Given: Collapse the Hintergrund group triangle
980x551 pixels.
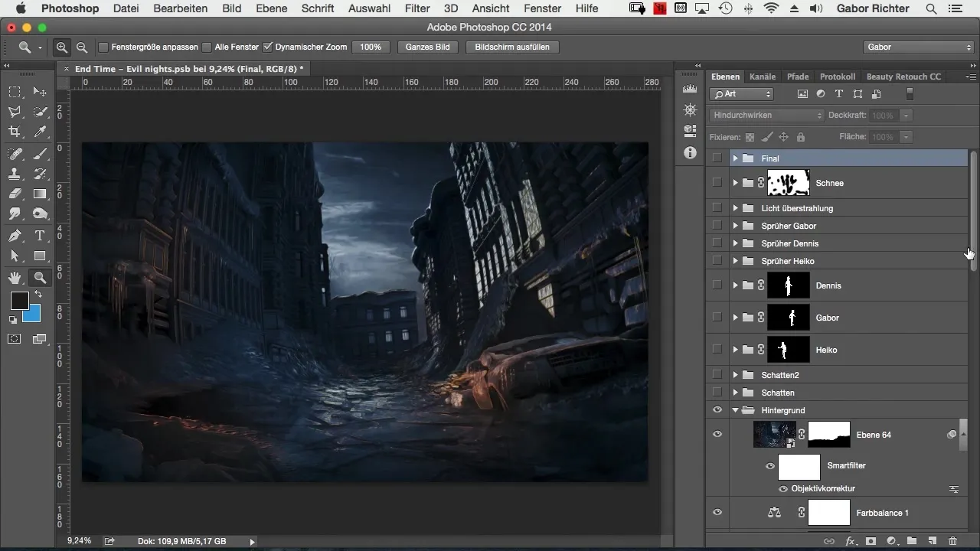Looking at the screenshot, I should tap(735, 410).
